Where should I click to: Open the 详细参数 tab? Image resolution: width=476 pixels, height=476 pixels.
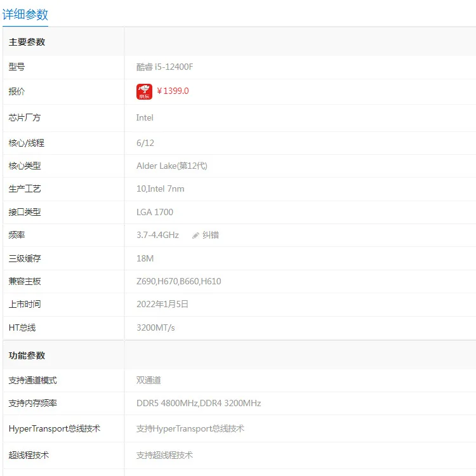coord(25,15)
